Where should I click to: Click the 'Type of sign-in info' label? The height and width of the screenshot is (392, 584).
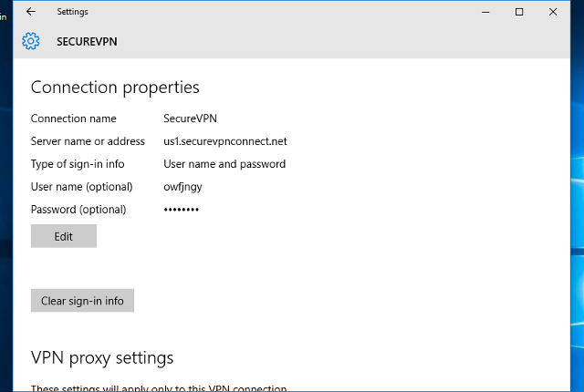pyautogui.click(x=78, y=164)
